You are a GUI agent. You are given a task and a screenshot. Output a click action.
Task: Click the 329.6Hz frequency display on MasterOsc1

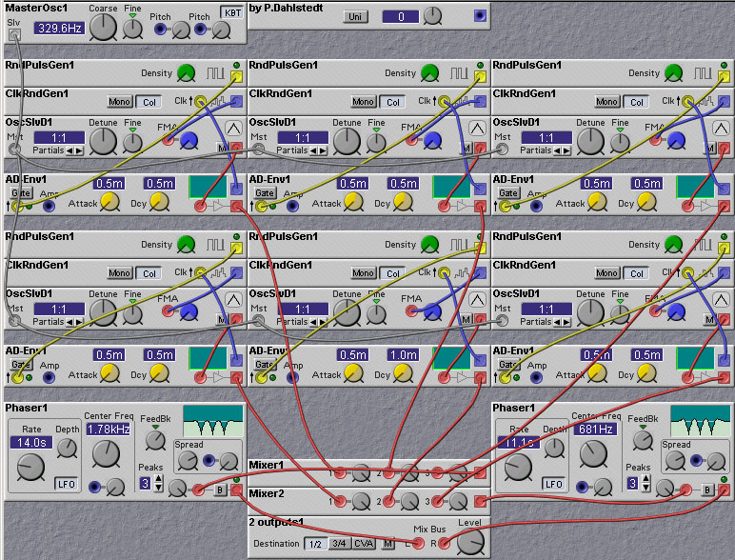(59, 29)
